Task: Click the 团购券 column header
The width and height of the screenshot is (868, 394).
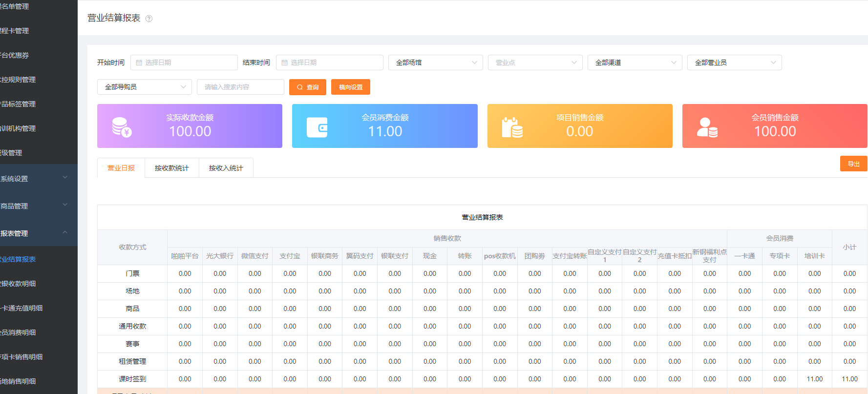Action: point(535,256)
